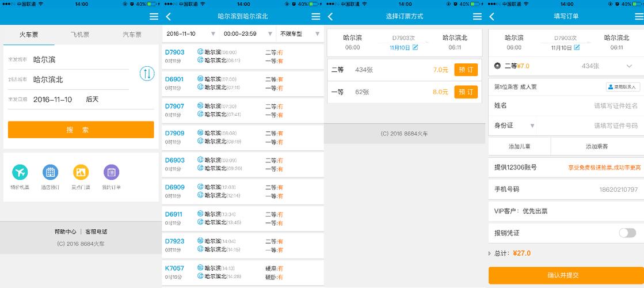Open the 不限车型 train type dropdown
Viewport: 644px width, 288px height.
click(300, 33)
